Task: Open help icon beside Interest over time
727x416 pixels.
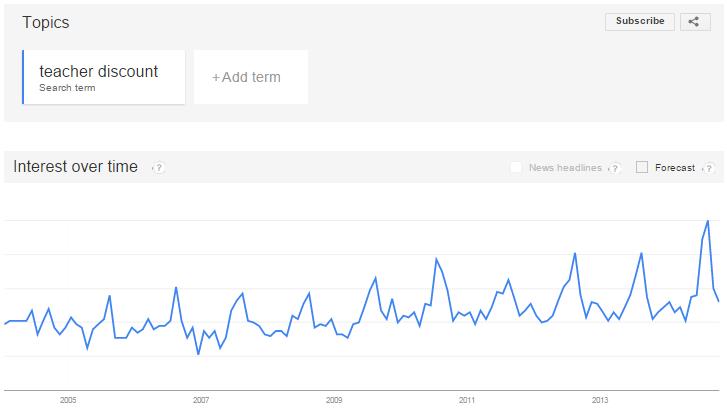Action: (159, 167)
